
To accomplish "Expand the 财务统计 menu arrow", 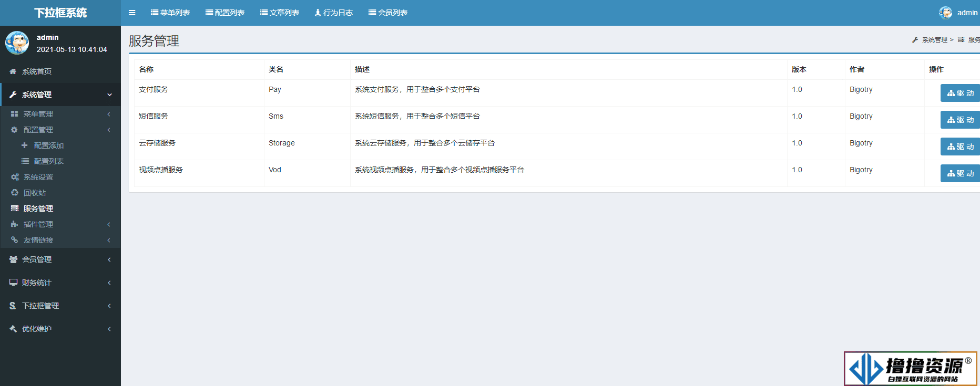I will pyautogui.click(x=109, y=283).
